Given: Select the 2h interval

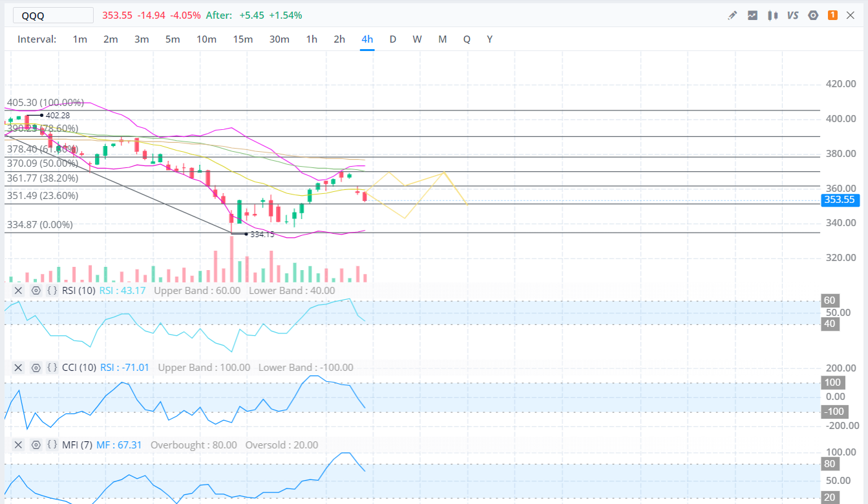Looking at the screenshot, I should click(x=339, y=39).
